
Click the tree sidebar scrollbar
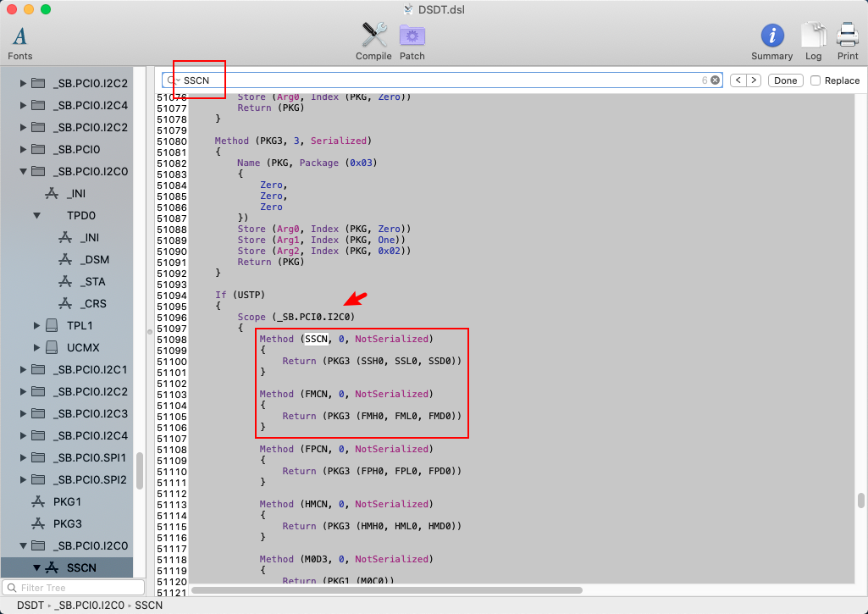[x=139, y=471]
